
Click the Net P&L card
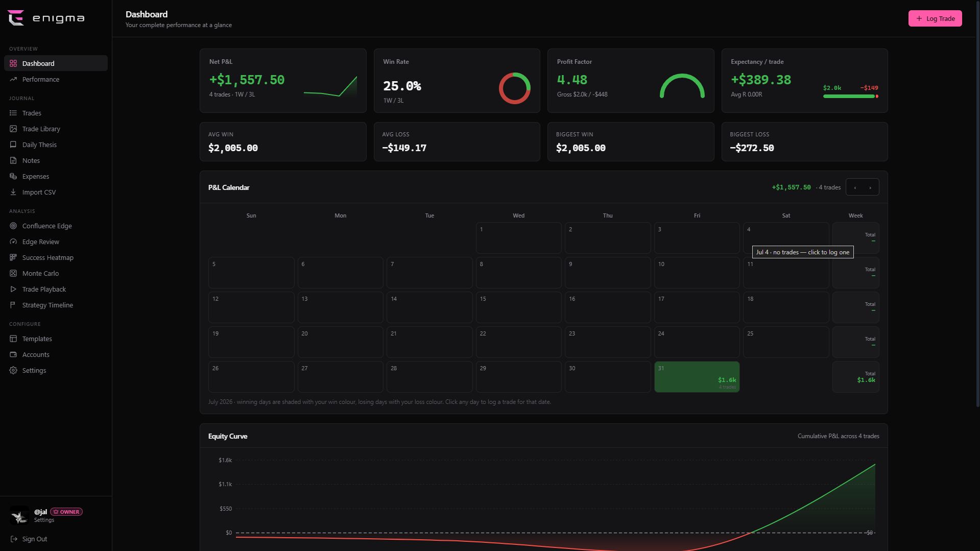coord(283,81)
